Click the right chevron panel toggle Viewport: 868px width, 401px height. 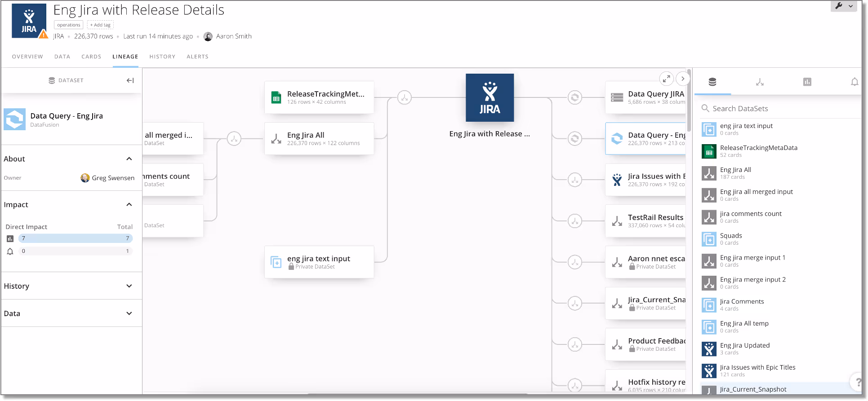point(683,79)
